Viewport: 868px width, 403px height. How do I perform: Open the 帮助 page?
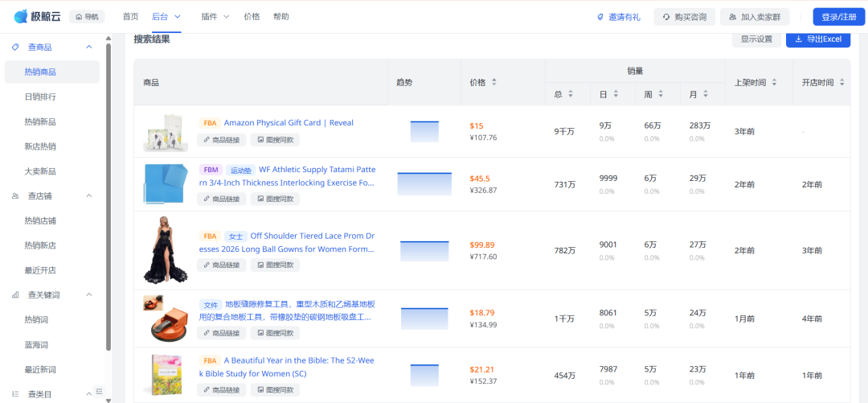pyautogui.click(x=280, y=17)
